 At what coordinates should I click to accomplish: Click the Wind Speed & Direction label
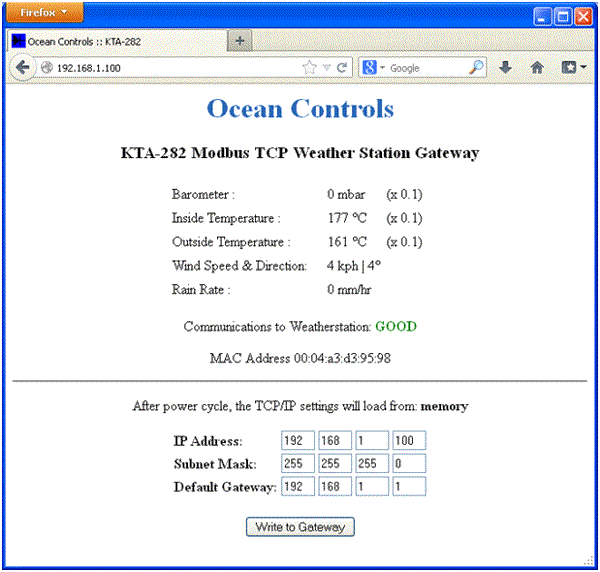[240, 266]
